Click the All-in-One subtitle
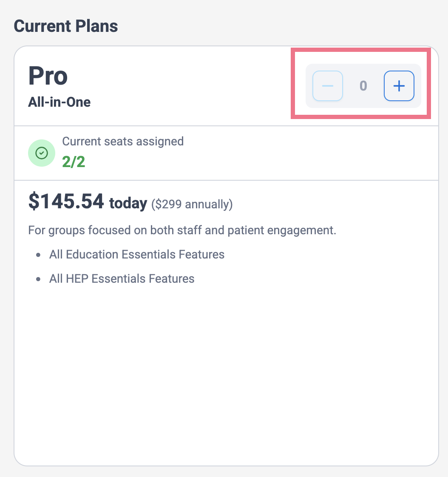The height and width of the screenshot is (477, 448). click(x=60, y=102)
